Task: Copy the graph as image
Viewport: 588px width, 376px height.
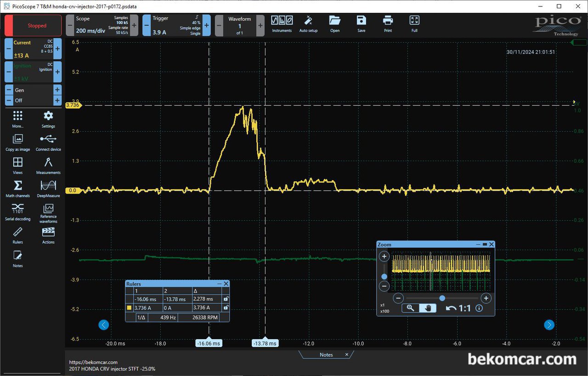Action: coord(17,142)
